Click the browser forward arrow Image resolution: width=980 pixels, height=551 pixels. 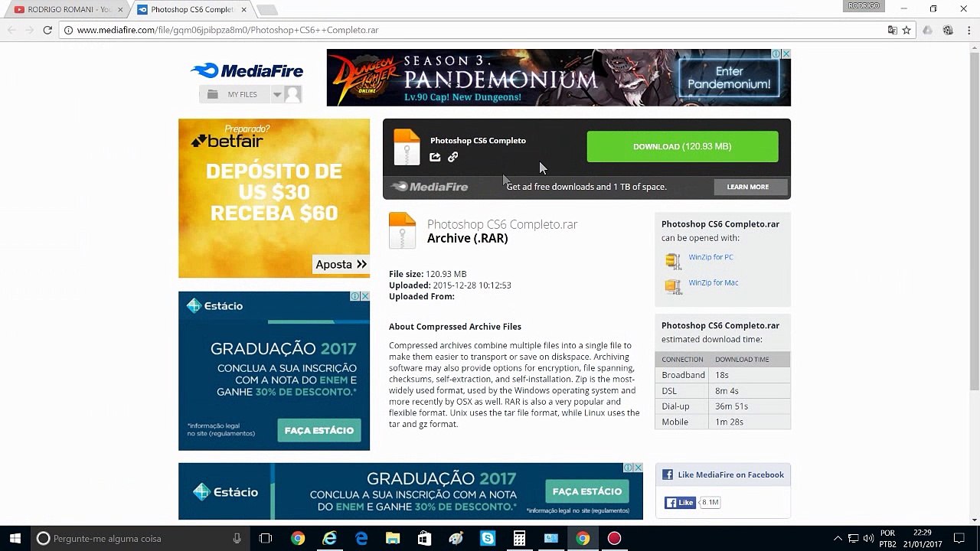click(29, 30)
